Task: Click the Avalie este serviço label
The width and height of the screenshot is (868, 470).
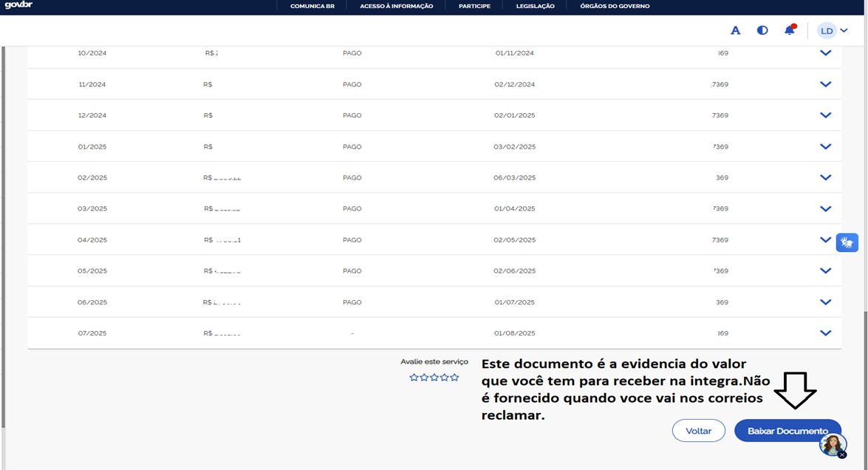Action: tap(434, 361)
